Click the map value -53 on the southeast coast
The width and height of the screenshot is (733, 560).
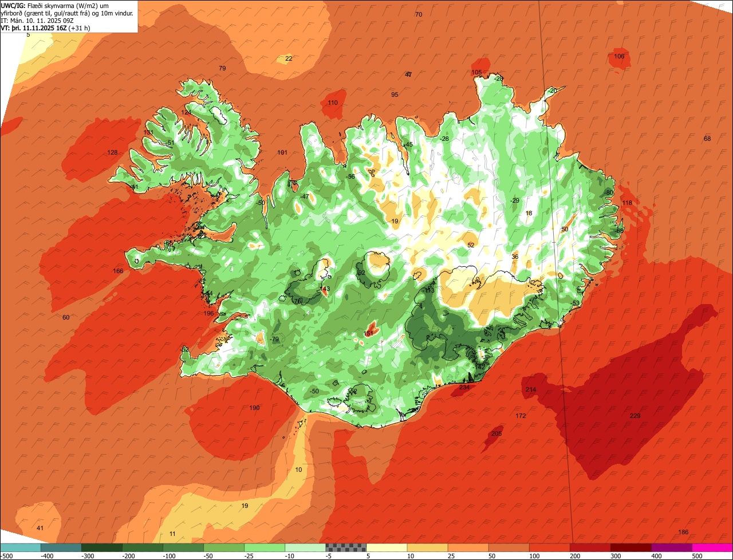pyautogui.click(x=576, y=303)
